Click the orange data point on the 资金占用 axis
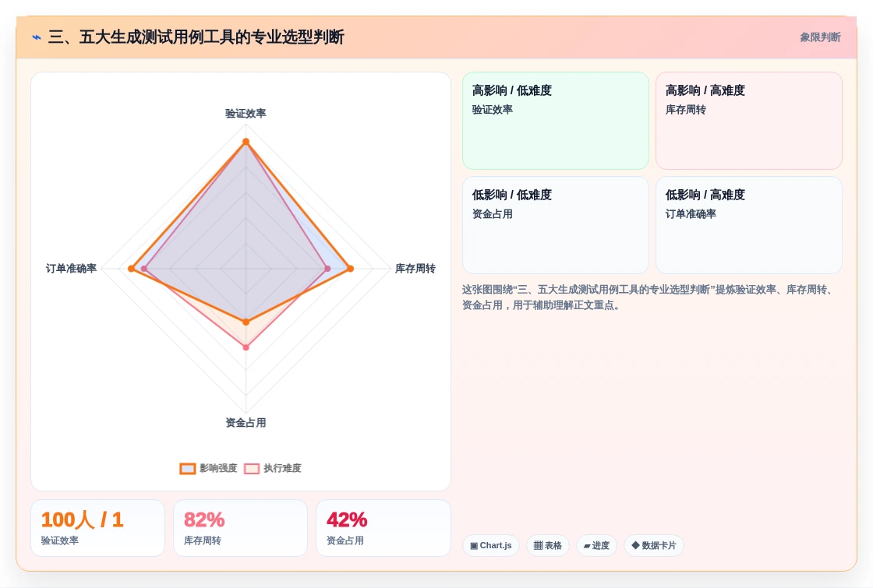 (x=246, y=322)
